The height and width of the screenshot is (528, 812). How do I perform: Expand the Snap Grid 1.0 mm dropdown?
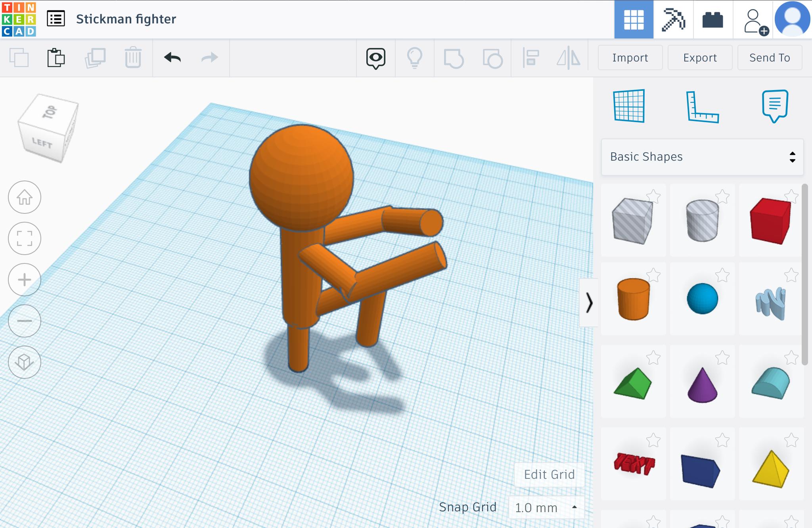[x=546, y=507]
